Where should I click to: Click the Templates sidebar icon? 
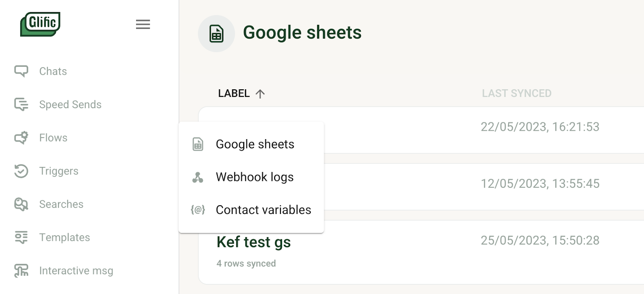(x=21, y=237)
